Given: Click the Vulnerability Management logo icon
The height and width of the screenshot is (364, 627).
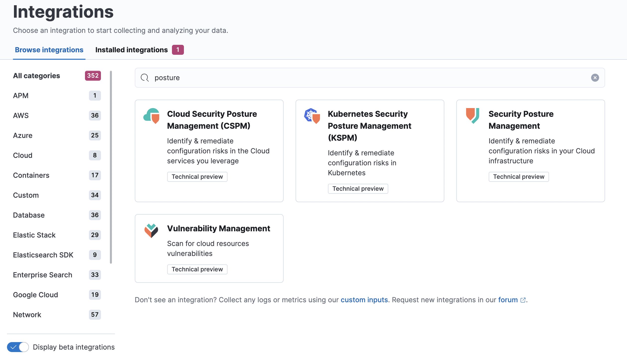Looking at the screenshot, I should pos(151,230).
